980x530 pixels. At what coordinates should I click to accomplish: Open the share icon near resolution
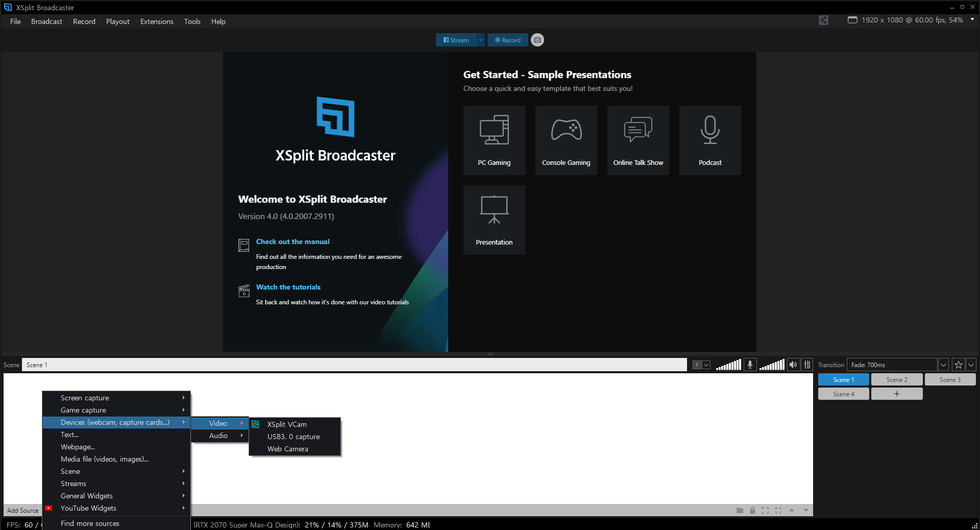pos(823,20)
